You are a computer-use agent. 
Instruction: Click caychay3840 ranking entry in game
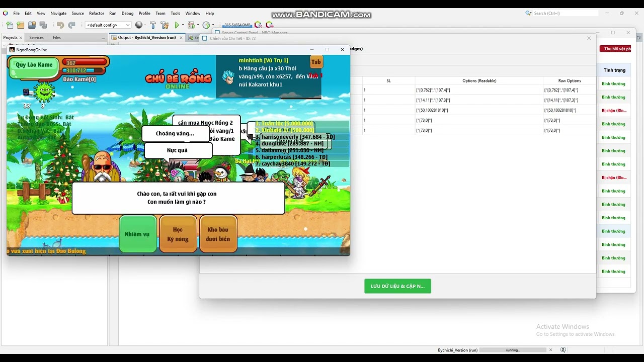pyautogui.click(x=293, y=163)
